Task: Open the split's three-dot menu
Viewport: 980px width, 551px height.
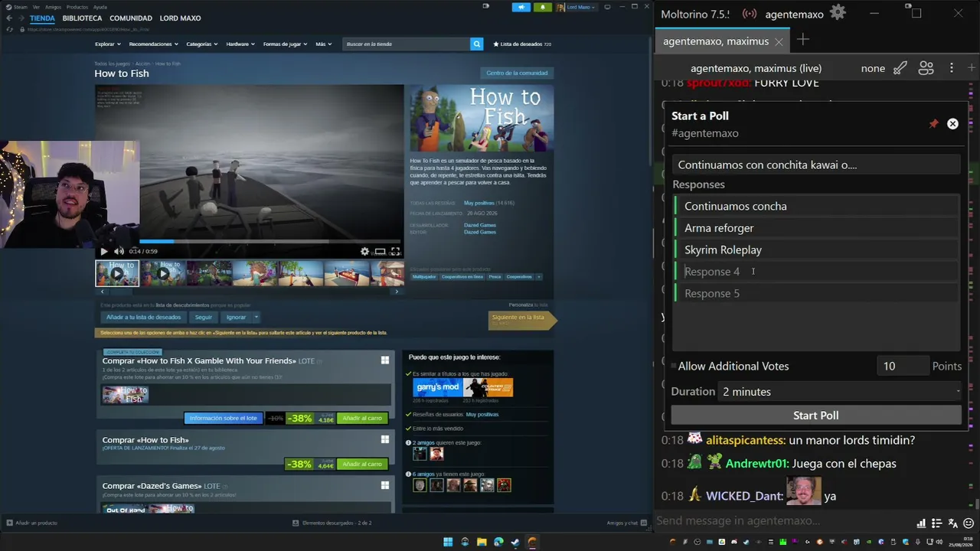Action: tap(952, 68)
